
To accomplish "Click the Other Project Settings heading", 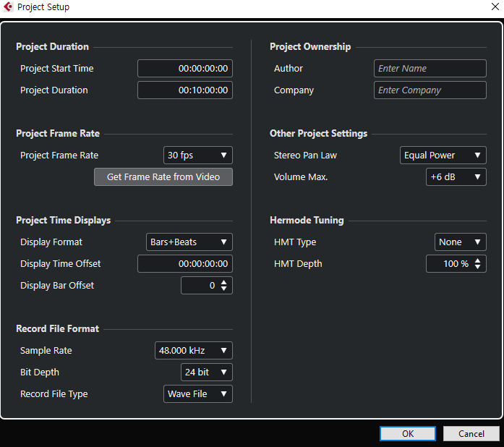I will (x=318, y=134).
